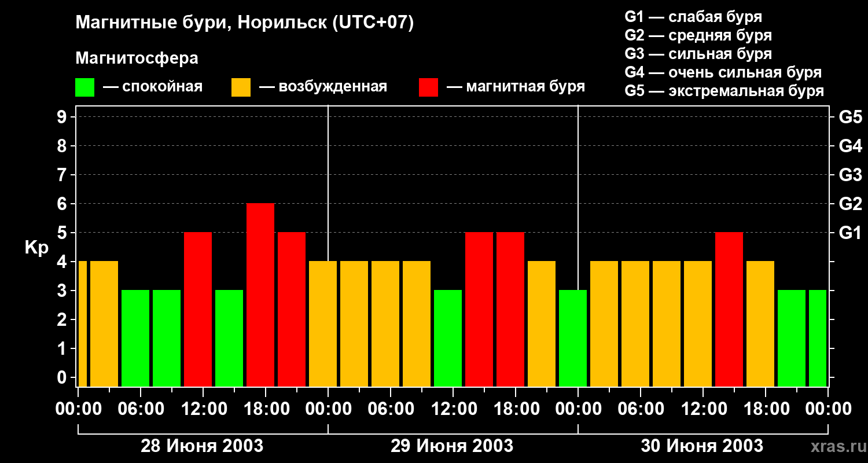The width and height of the screenshot is (868, 463).
Task: Click the 'G2 — средняя буря' line
Action: 698,35
